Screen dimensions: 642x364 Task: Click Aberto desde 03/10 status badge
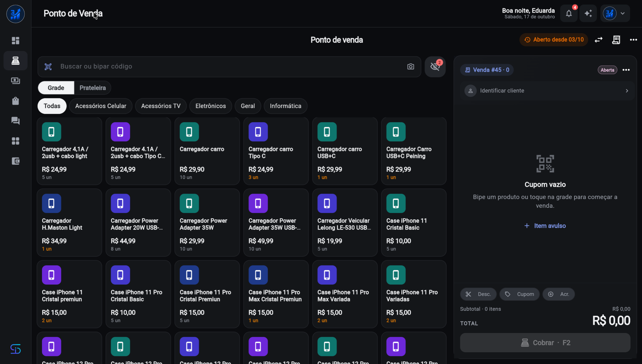click(554, 40)
